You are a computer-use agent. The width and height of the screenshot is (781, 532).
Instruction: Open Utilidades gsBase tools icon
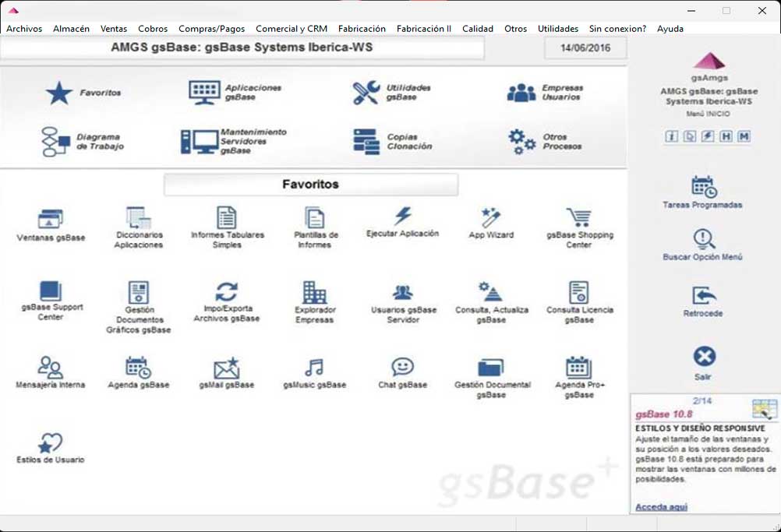click(x=366, y=93)
